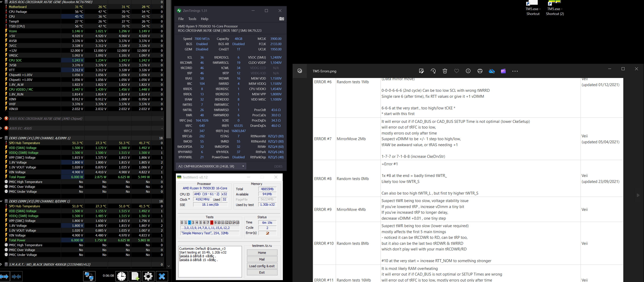
Task: Click TestMem5 log text box
Action: (210, 262)
